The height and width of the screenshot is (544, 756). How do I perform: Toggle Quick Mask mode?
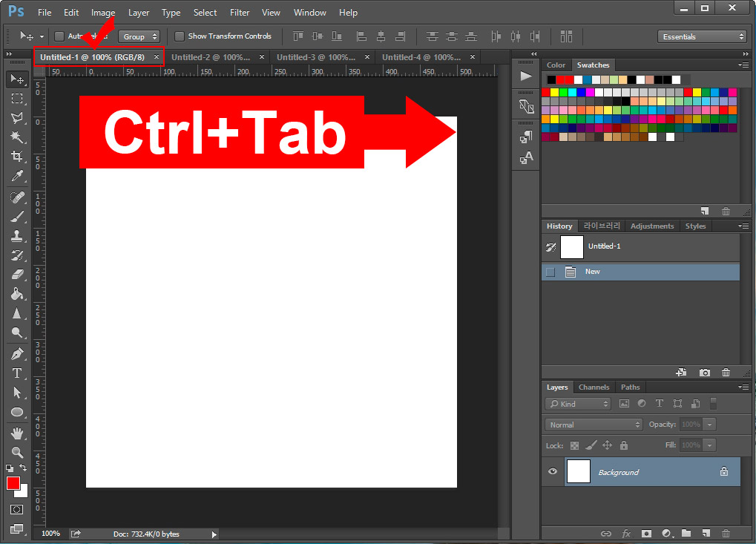pyautogui.click(x=17, y=509)
